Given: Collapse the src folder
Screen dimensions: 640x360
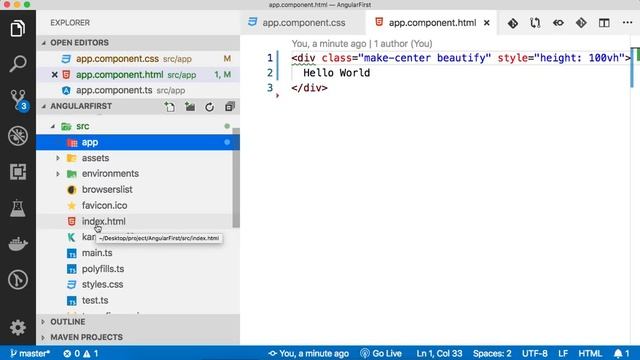Looking at the screenshot, I should [53, 127].
